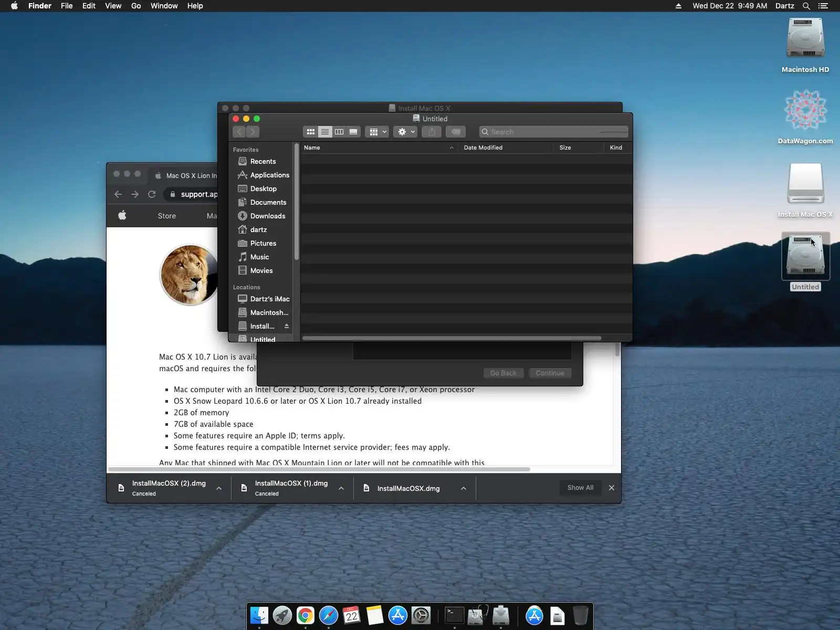The image size is (840, 630).
Task: Click Show All downloads in Chrome
Action: click(580, 488)
